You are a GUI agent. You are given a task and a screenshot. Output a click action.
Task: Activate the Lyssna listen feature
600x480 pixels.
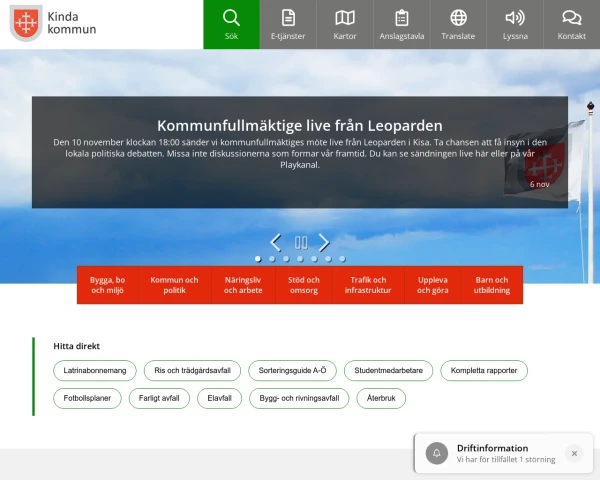(515, 24)
